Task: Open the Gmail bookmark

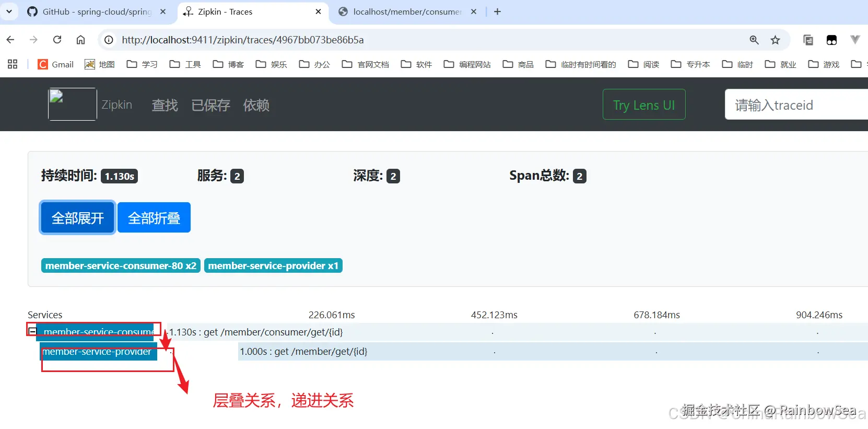Action: coord(56,64)
